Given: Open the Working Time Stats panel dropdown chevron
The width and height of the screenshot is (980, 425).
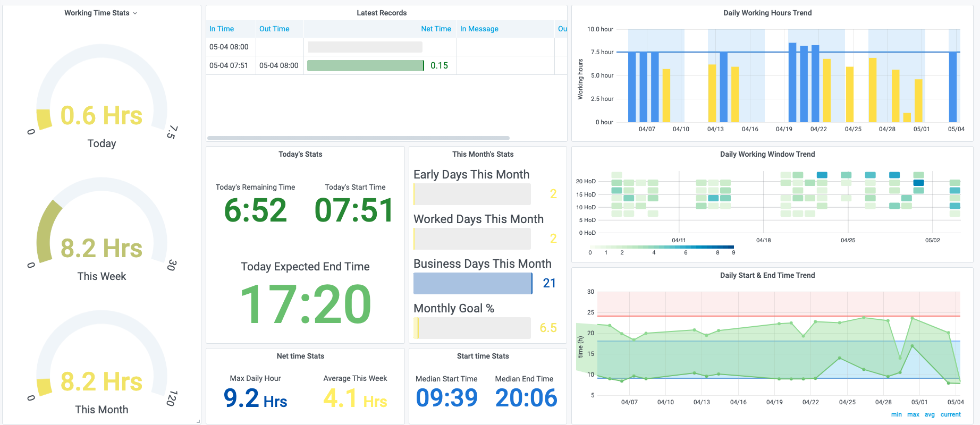Looking at the screenshot, I should pyautogui.click(x=135, y=13).
